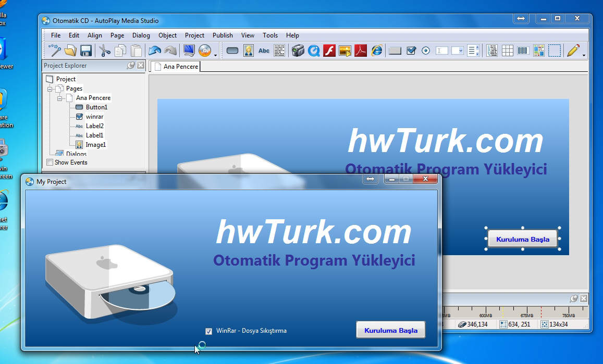Click Kuruluma Başla in My Project window
603x364 pixels.
(391, 330)
